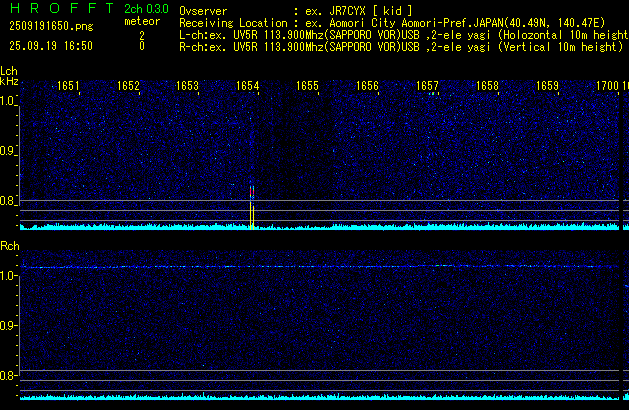The image size is (629, 410).
Task: Click the 1657 time axis label
Action: tap(427, 86)
